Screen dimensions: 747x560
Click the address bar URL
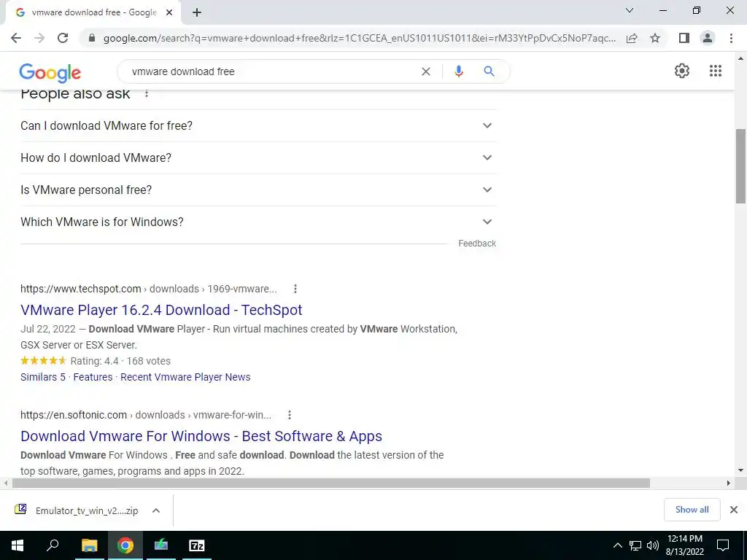coord(360,38)
